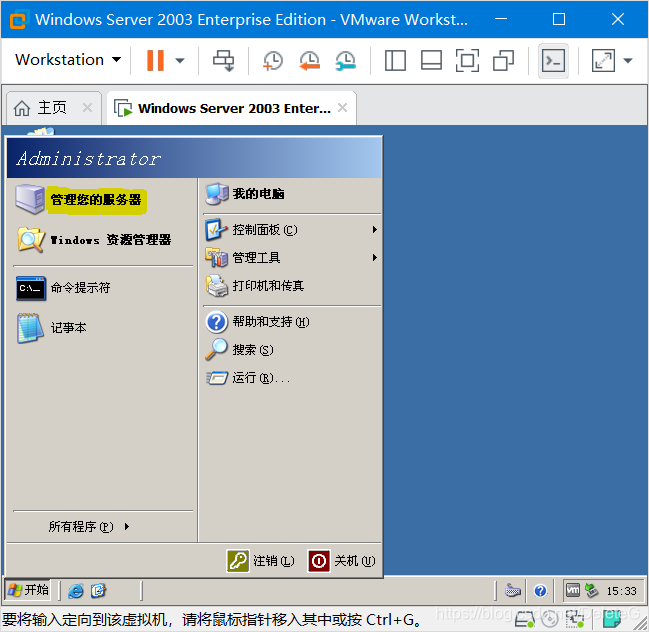This screenshot has height=632, width=649.
Task: Expand the 控制面板 submenu arrow
Action: [374, 230]
